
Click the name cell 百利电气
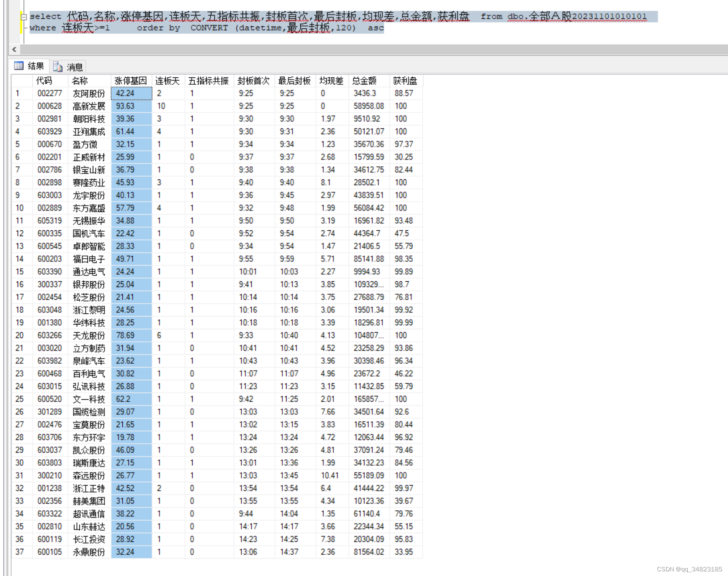pos(90,374)
